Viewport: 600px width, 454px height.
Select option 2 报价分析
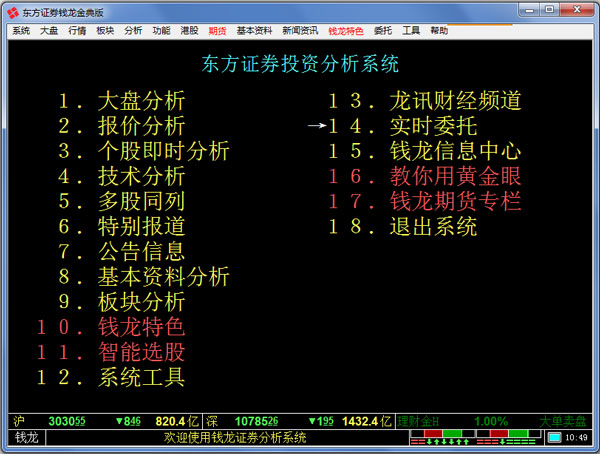tap(122, 126)
